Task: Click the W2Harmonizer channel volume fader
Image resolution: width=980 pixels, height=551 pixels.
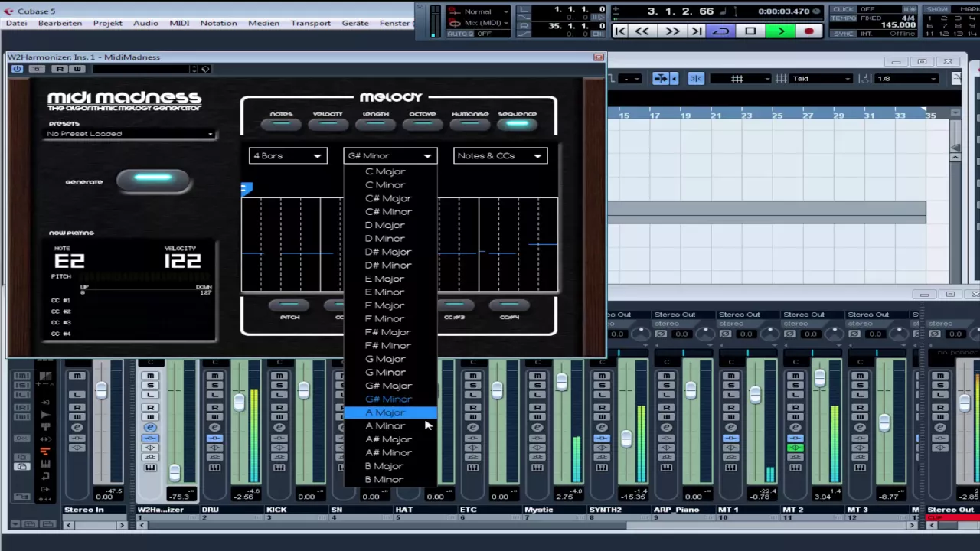Action: 175,473
